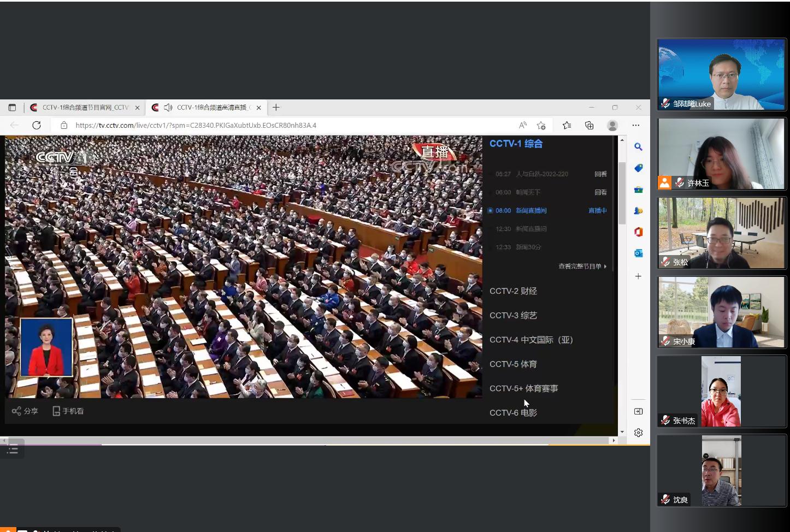This screenshot has height=532, width=790.
Task: Replay 人与自然-2022-220 with 回看
Action: pyautogui.click(x=600, y=174)
